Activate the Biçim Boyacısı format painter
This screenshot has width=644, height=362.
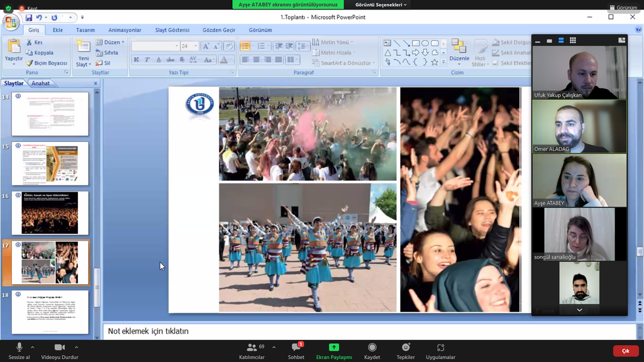(x=47, y=63)
